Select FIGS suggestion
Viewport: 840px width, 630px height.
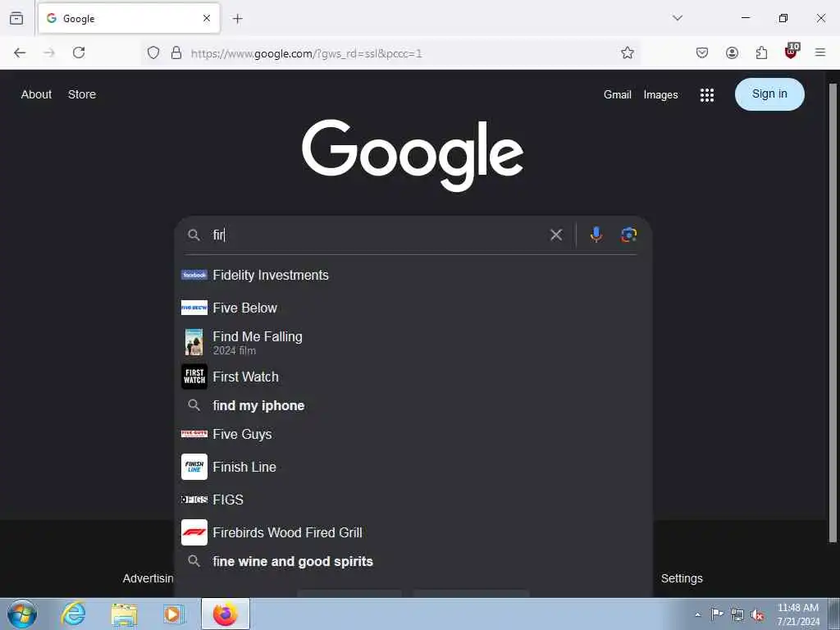(x=413, y=500)
